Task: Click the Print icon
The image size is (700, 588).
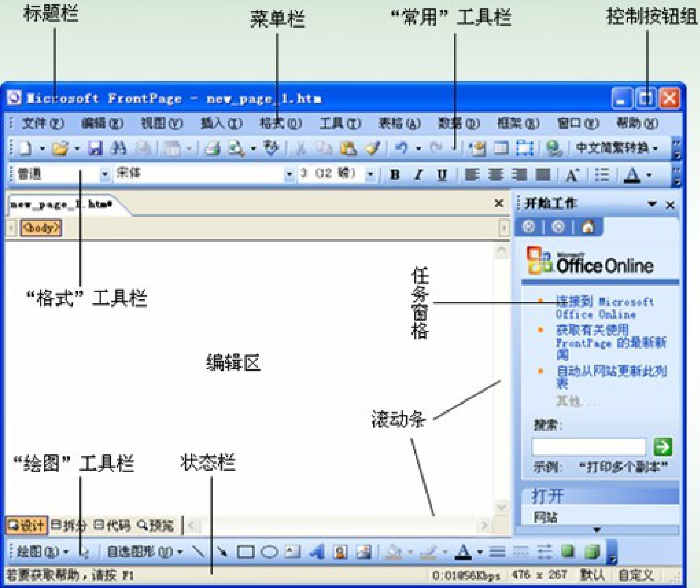Action: [212, 148]
